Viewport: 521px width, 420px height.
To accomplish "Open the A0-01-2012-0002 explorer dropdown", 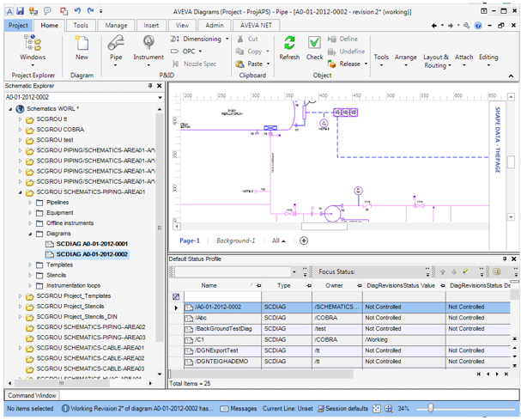I will pyautogui.click(x=160, y=97).
